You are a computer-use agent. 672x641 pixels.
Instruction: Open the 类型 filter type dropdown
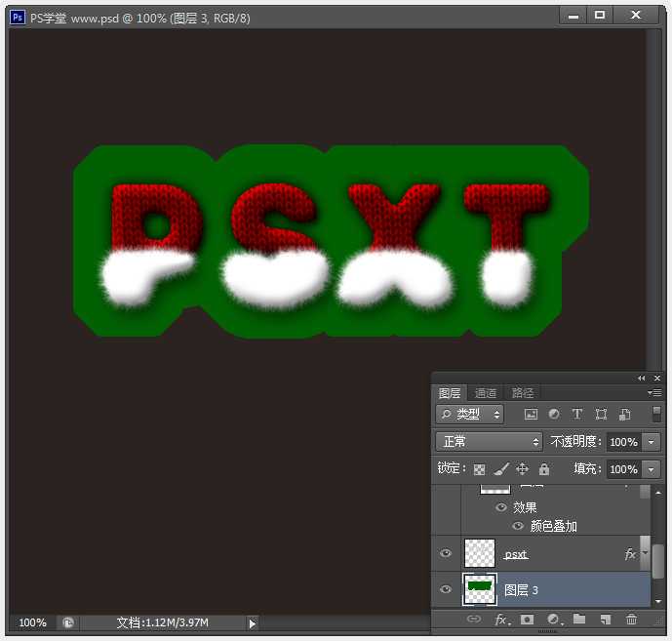pos(469,415)
